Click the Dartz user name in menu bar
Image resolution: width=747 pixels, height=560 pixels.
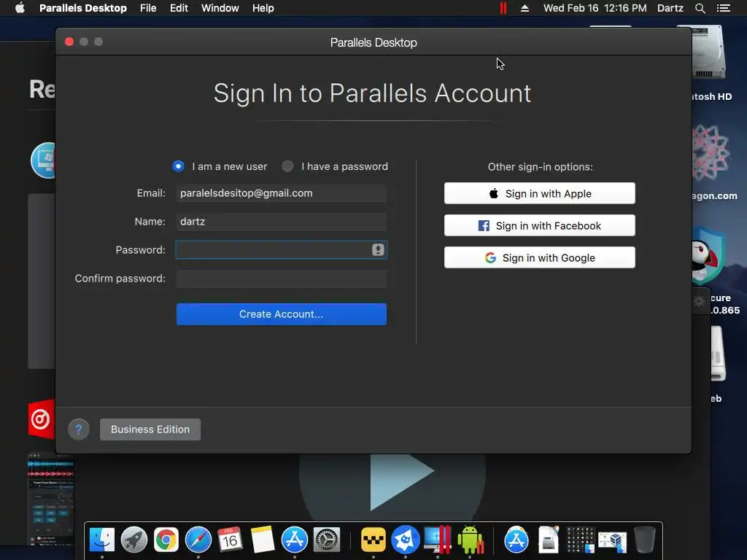(670, 8)
